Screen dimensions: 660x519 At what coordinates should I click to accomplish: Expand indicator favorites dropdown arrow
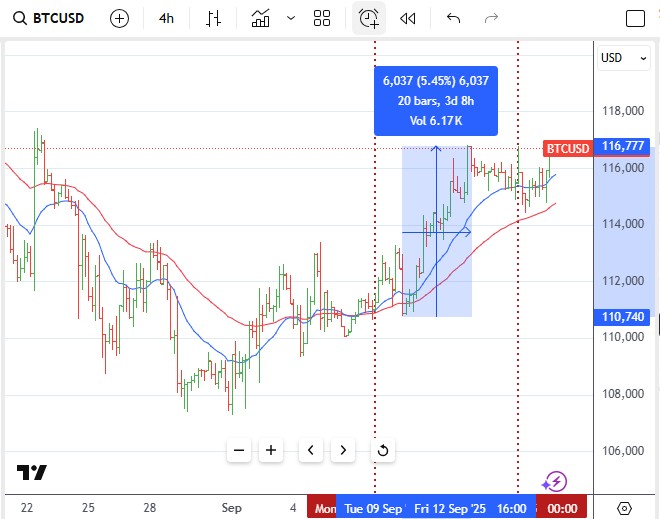pos(291,18)
